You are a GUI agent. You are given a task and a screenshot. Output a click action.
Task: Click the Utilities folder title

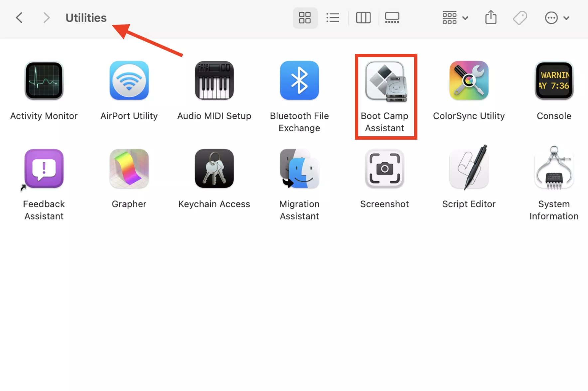click(x=86, y=18)
